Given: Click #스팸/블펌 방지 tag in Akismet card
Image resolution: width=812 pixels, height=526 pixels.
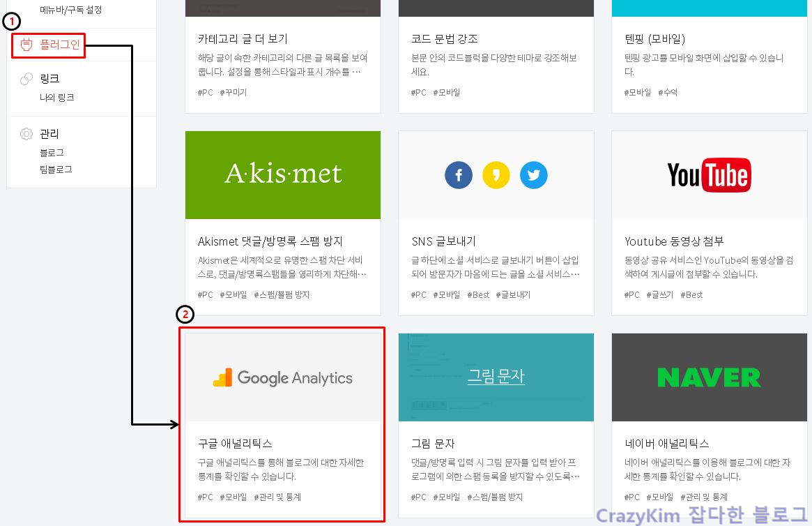Looking at the screenshot, I should [x=282, y=295].
